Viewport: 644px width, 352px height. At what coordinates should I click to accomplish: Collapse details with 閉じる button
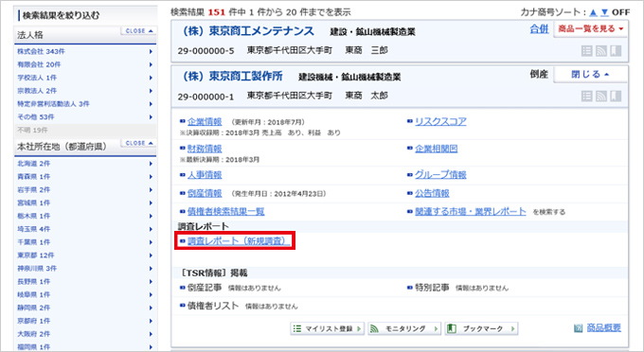[x=591, y=75]
